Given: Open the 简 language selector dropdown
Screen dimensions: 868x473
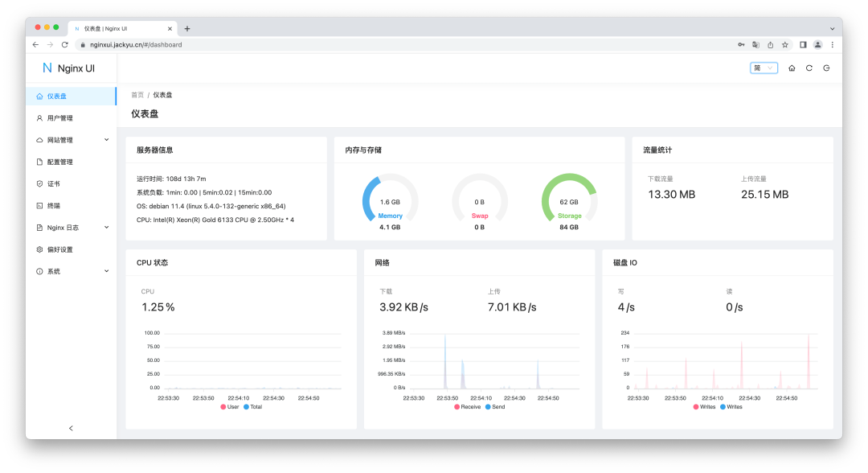Looking at the screenshot, I should (764, 68).
